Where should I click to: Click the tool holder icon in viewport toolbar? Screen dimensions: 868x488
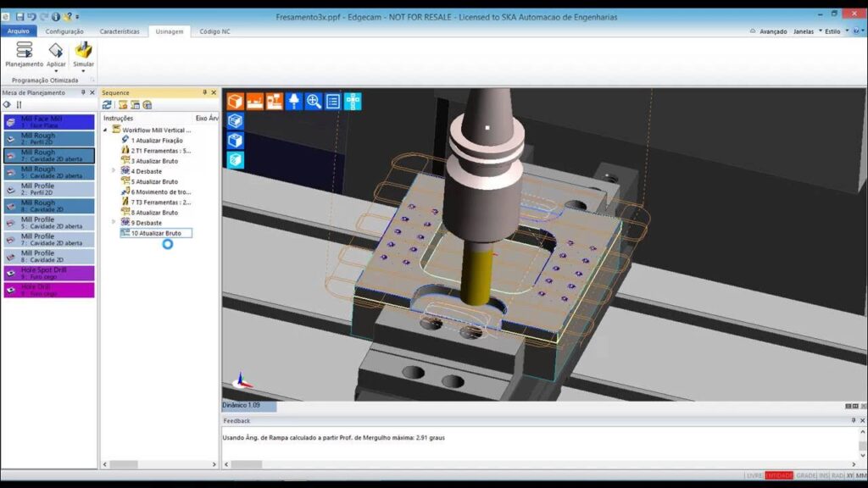pyautogui.click(x=294, y=102)
